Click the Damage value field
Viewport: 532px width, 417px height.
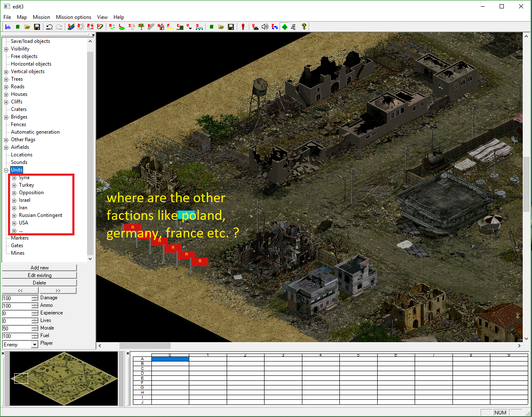click(17, 298)
